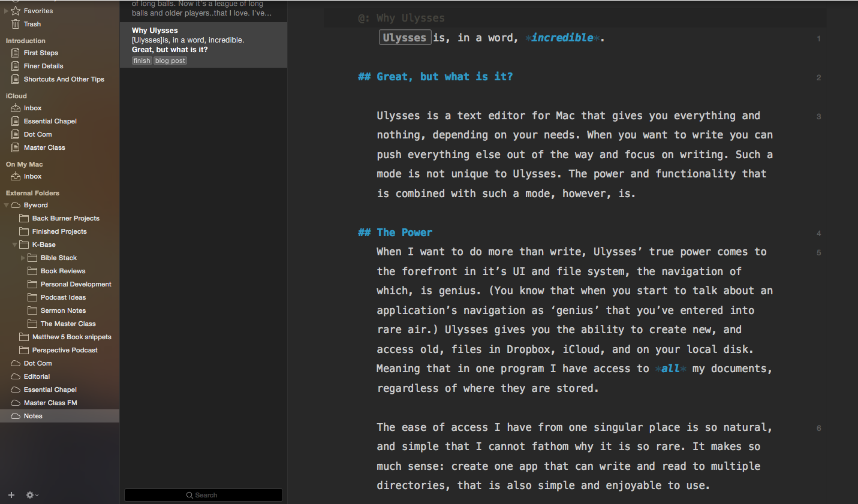Click the italic word 'all' in paragraph

click(x=670, y=369)
